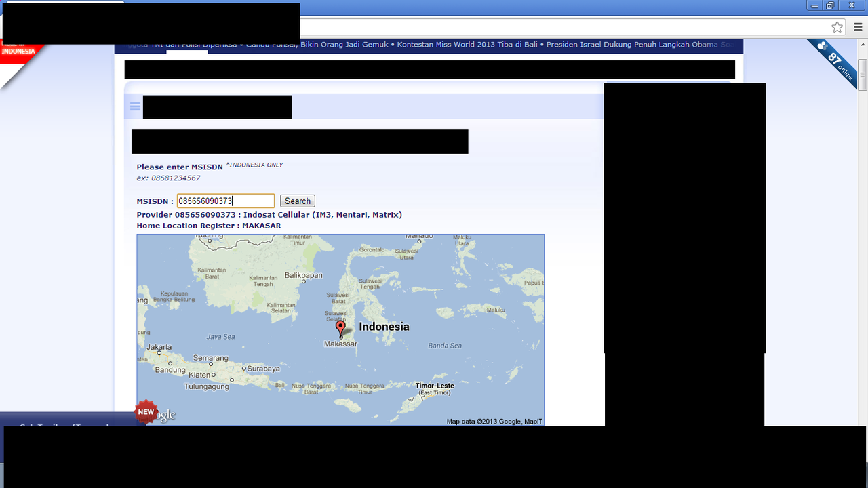
Task: Click the Search button
Action: (298, 201)
